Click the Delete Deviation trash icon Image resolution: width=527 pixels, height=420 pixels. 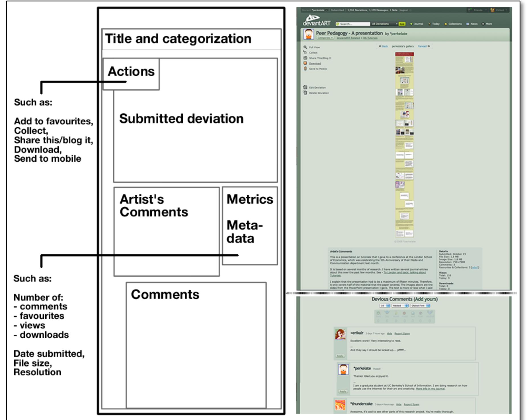tap(305, 93)
